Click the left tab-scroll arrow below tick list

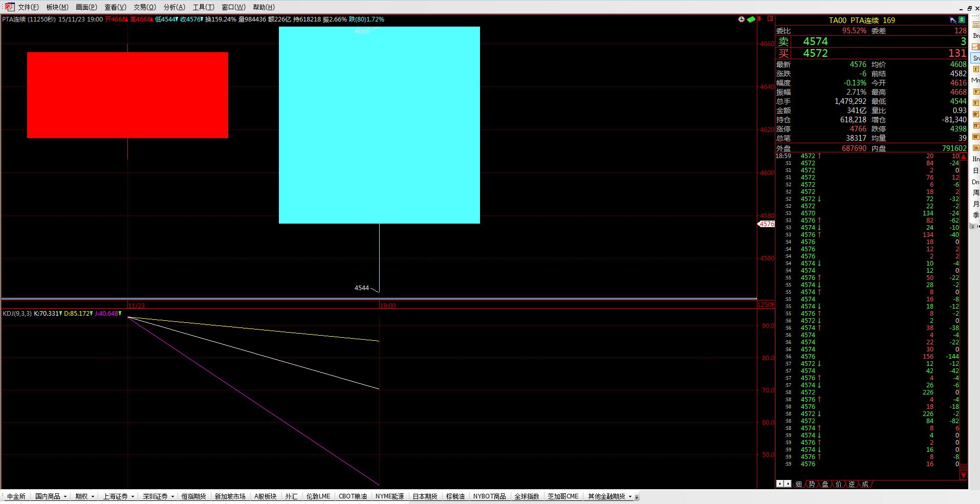pyautogui.click(x=780, y=484)
